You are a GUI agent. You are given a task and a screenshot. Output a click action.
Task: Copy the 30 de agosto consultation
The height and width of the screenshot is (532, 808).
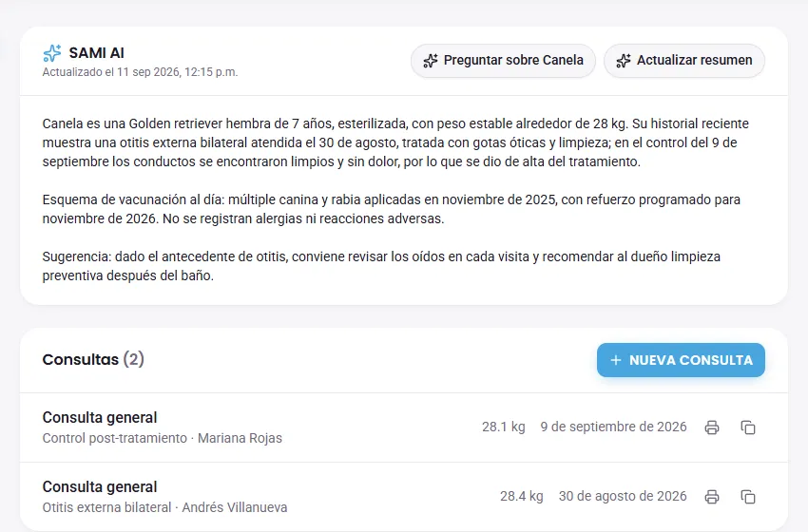pyautogui.click(x=748, y=497)
